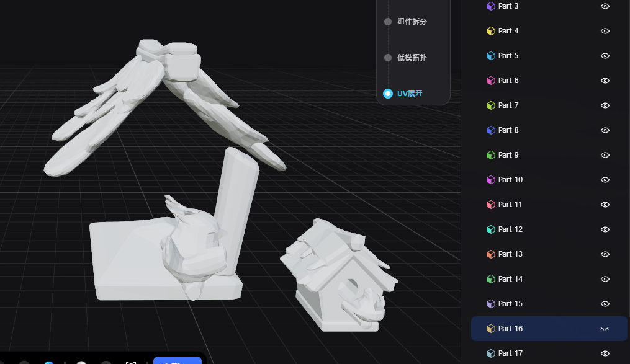Click the pink cube icon next to Part 6
The width and height of the screenshot is (630, 364).
[x=490, y=81]
